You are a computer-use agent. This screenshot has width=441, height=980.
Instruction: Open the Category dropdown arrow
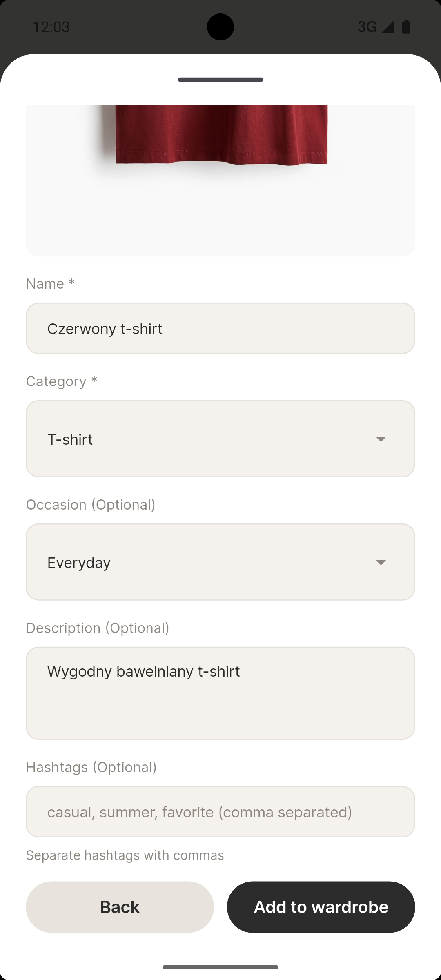(381, 439)
